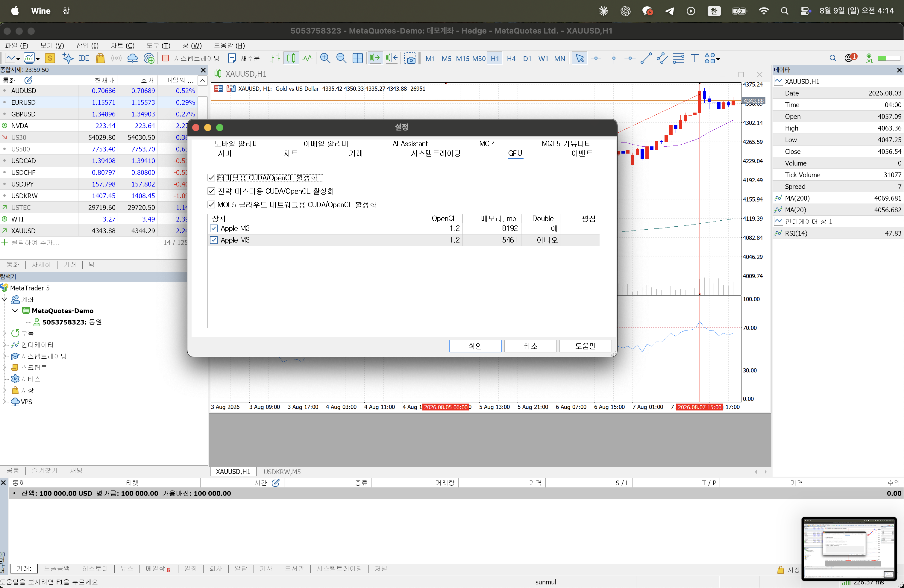The width and height of the screenshot is (904, 588).
Task: Select the XAUUSD row in market watch
Action: [98, 231]
